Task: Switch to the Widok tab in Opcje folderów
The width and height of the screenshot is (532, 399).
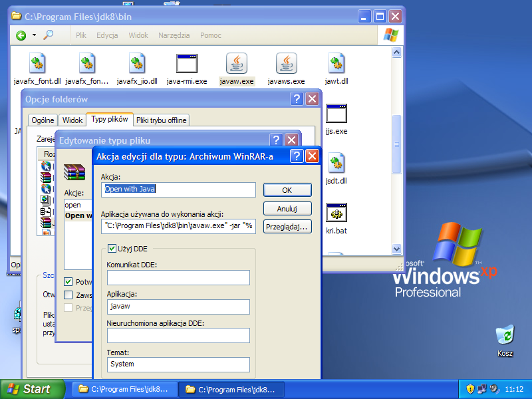Action: click(72, 120)
